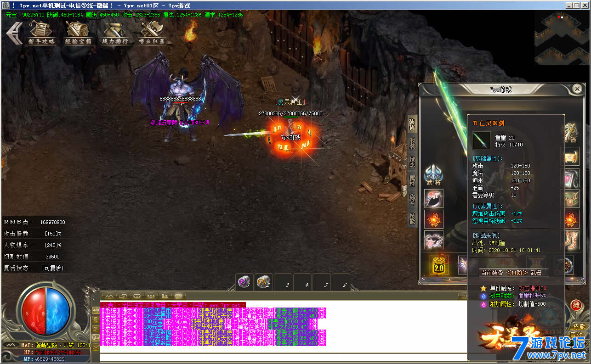Select empty quick slot 6

click(341, 283)
